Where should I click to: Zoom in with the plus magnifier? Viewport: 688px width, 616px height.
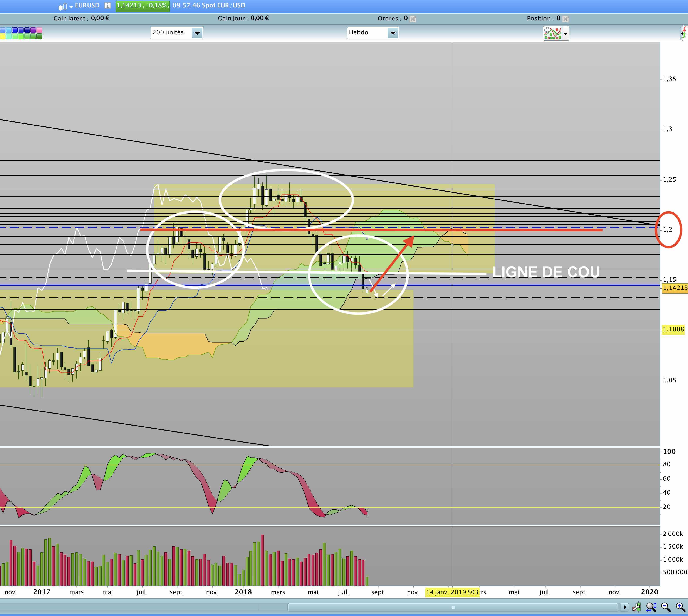tap(680, 607)
